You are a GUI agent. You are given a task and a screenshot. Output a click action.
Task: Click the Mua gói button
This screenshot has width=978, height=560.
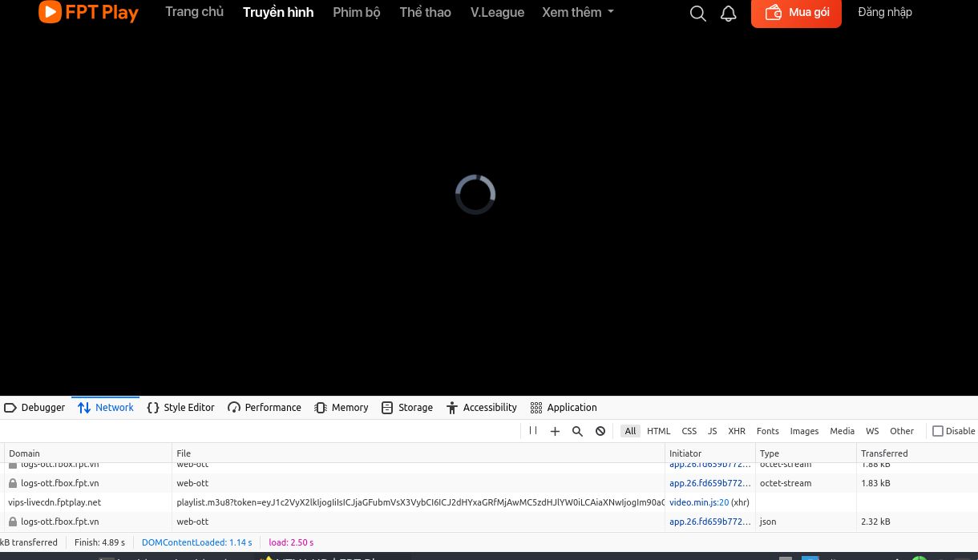pos(796,13)
